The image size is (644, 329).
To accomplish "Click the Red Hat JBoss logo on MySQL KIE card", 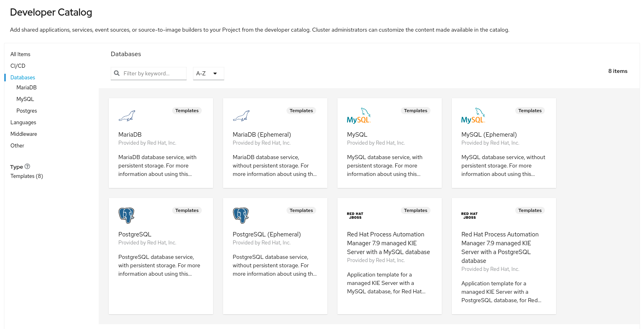I will click(355, 216).
